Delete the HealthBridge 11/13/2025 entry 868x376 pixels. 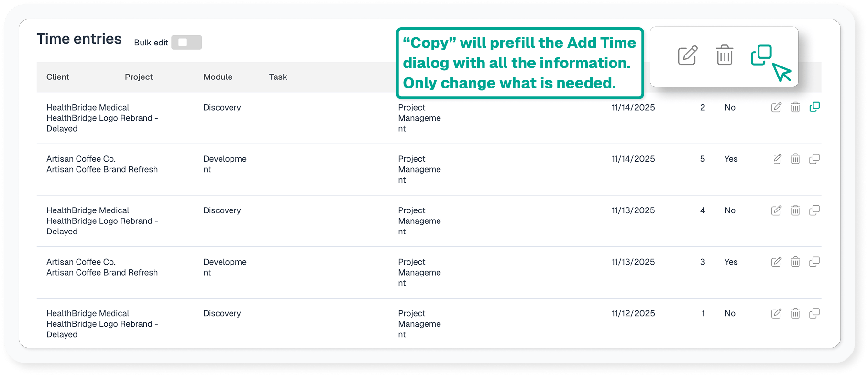(x=795, y=210)
